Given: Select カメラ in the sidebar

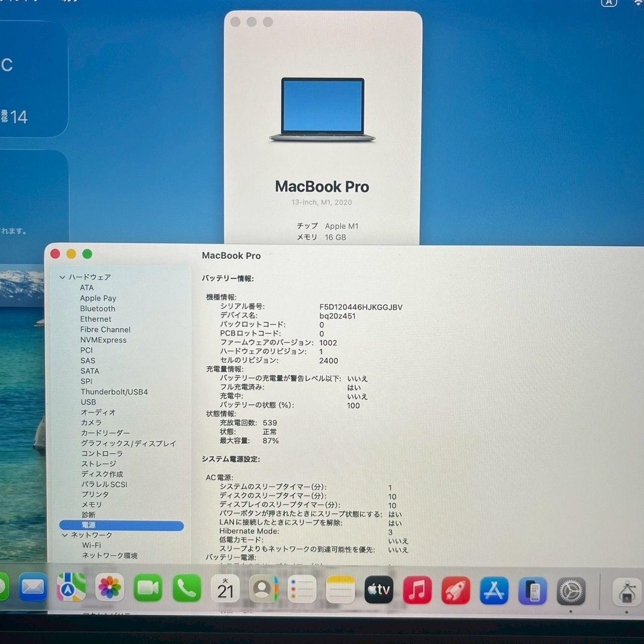Looking at the screenshot, I should pyautogui.click(x=91, y=423).
